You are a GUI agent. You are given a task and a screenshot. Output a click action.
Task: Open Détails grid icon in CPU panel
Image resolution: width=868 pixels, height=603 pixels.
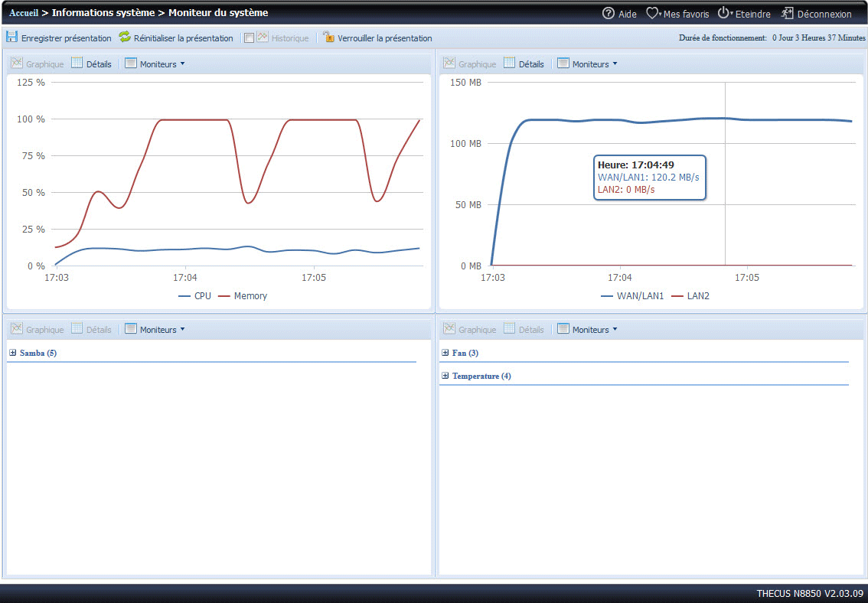coord(77,64)
